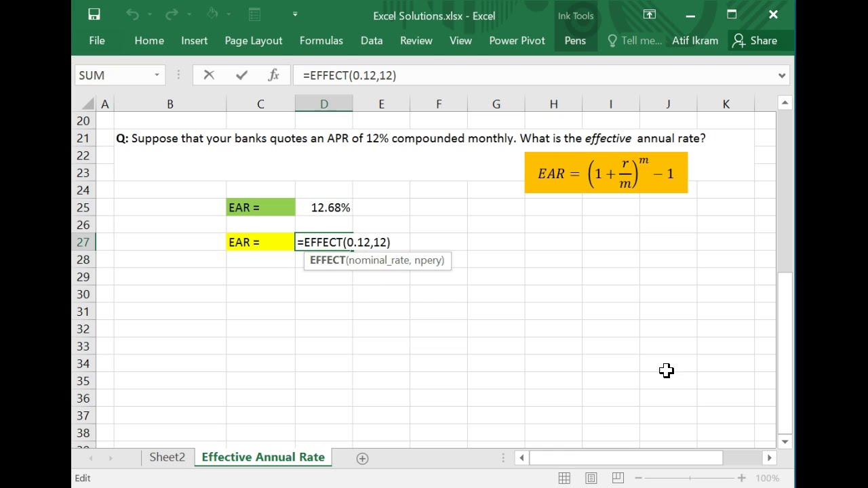Save the workbook with the Save icon
The height and width of the screenshot is (488, 868).
pyautogui.click(x=94, y=14)
